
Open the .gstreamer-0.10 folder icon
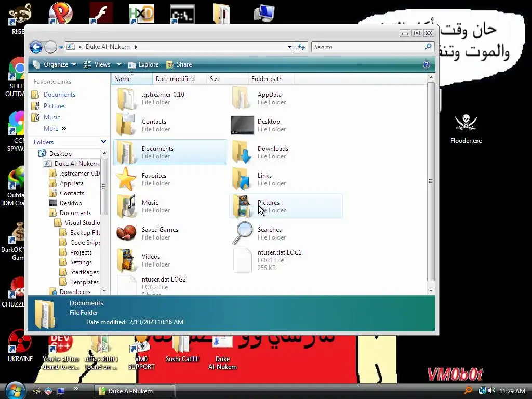tap(126, 98)
